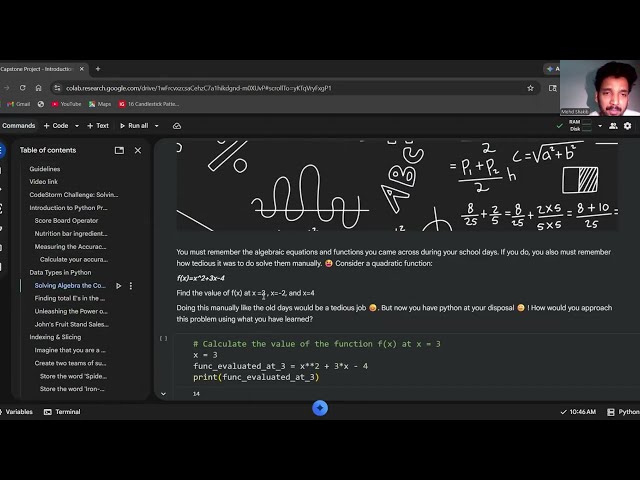This screenshot has height=480, width=640.
Task: Pop out the Table of contents panel
Action: (119, 151)
